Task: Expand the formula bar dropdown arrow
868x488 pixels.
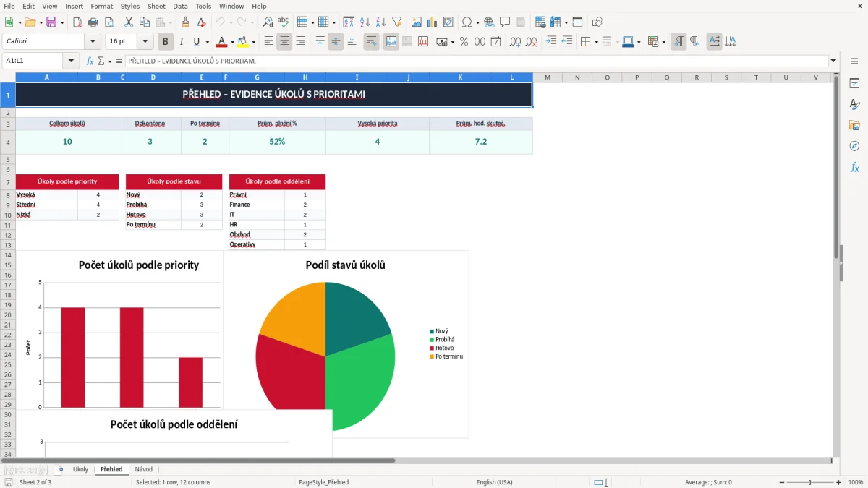Action: click(x=833, y=61)
